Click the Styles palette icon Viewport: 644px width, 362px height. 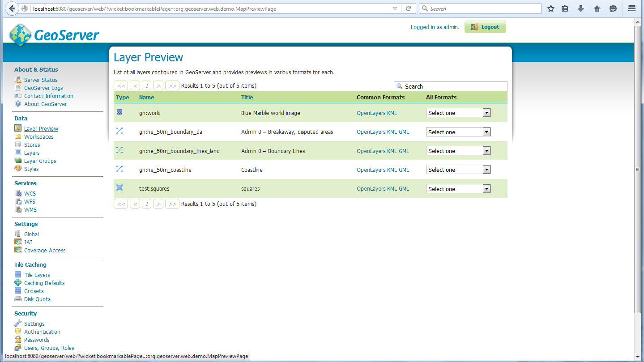[x=18, y=169]
